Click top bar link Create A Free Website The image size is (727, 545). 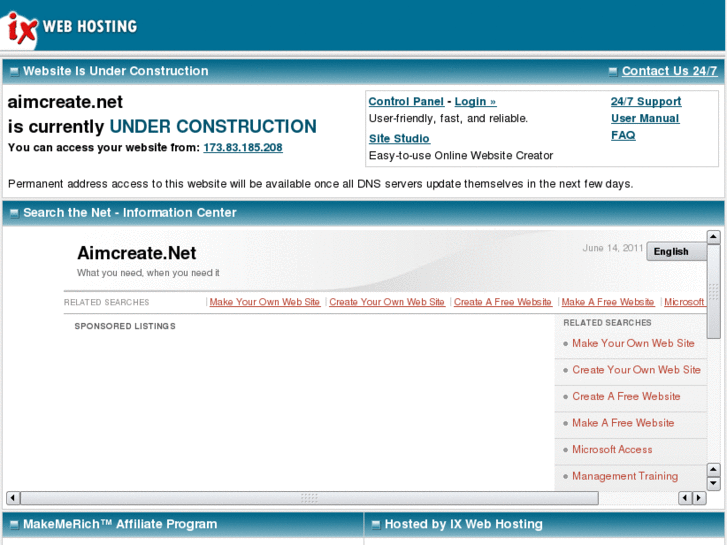[503, 302]
